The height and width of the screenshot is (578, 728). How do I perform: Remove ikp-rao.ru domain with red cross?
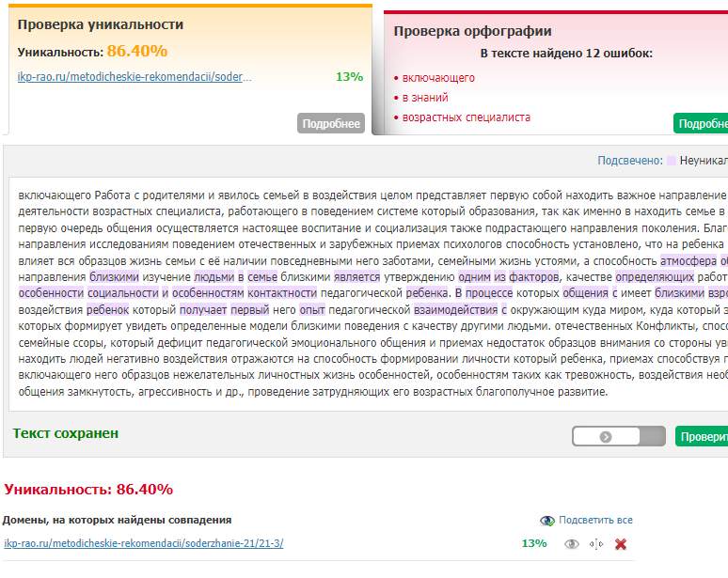click(x=620, y=543)
